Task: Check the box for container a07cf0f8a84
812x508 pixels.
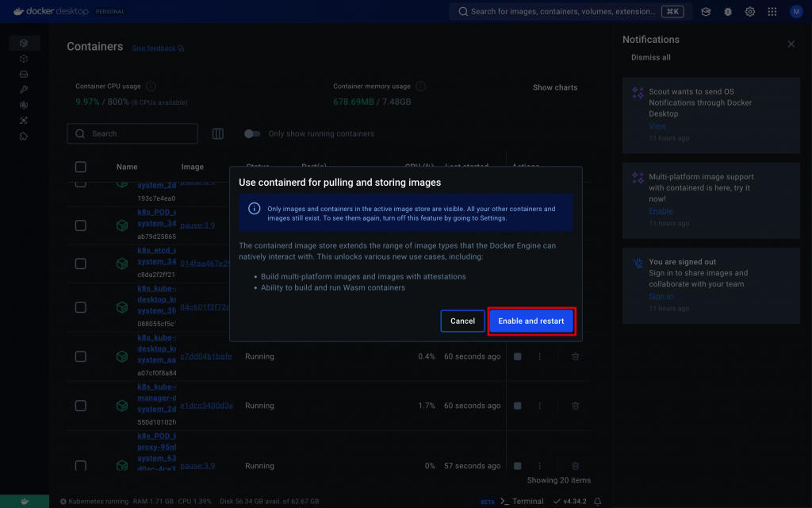Action: (81, 356)
